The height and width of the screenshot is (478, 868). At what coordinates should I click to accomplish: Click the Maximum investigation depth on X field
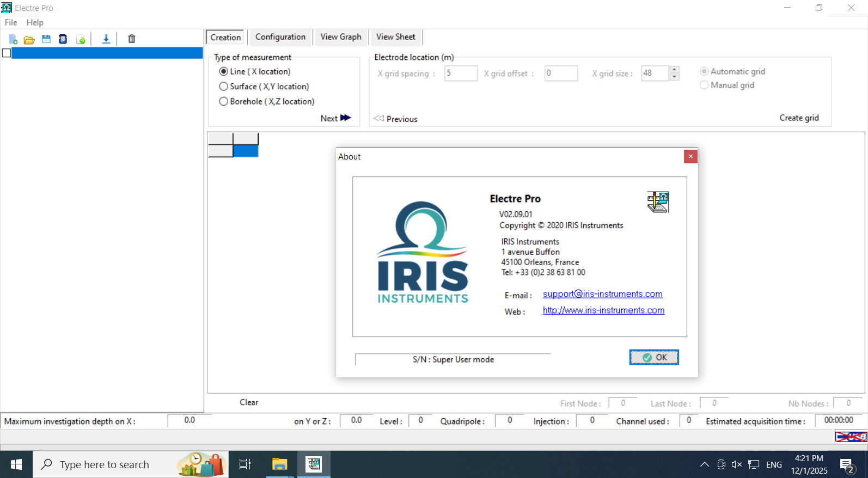pos(190,420)
